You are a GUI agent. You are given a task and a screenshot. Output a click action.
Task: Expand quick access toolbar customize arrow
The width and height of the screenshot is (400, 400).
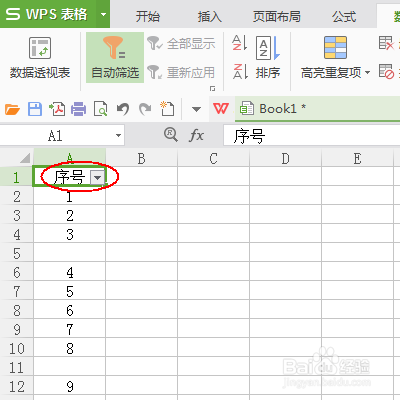pyautogui.click(x=196, y=109)
